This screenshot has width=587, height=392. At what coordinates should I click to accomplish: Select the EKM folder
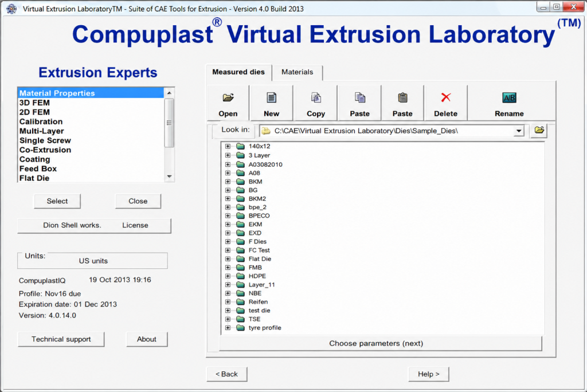pos(255,225)
